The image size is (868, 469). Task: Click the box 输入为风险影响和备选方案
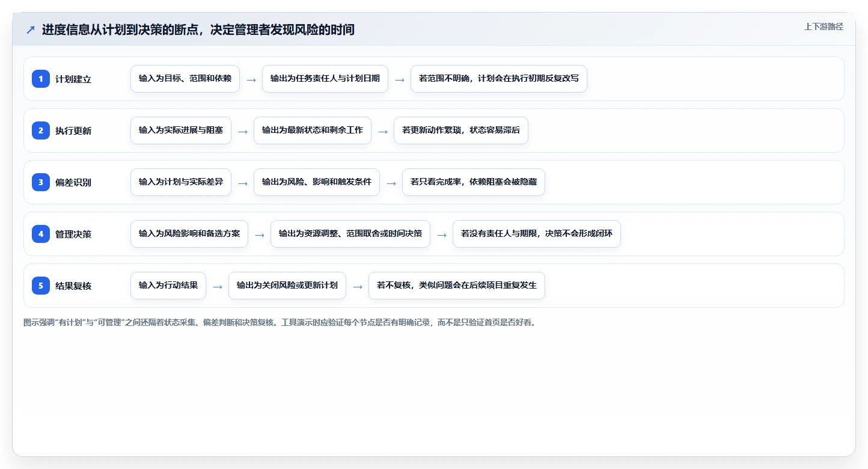pyautogui.click(x=189, y=234)
